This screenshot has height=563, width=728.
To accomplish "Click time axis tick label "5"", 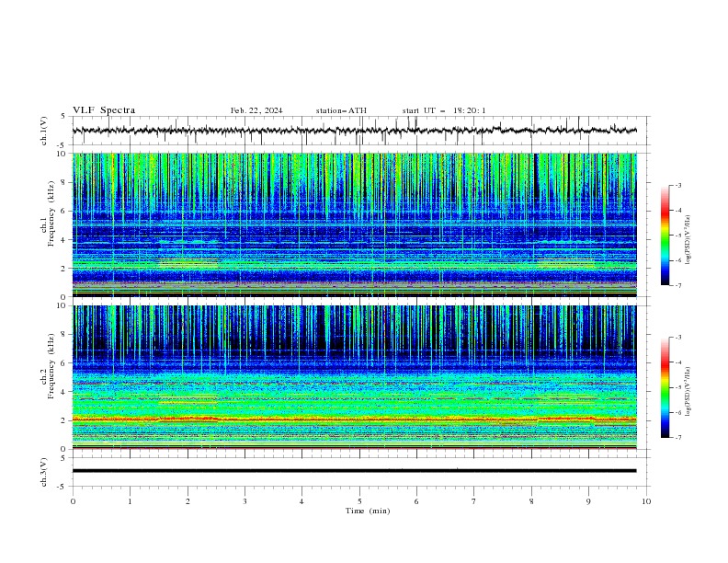I will [359, 501].
